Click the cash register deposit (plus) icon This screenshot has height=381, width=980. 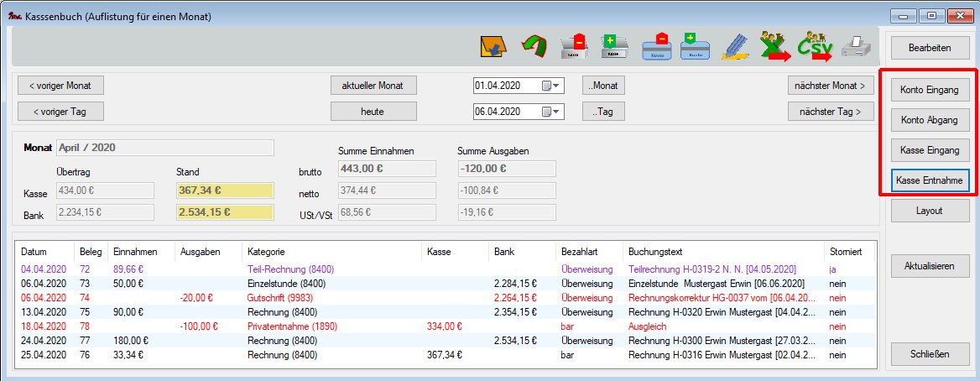[x=615, y=47]
